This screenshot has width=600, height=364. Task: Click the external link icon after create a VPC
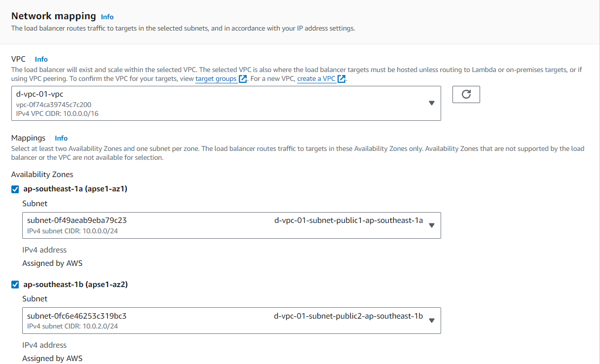[x=341, y=79]
